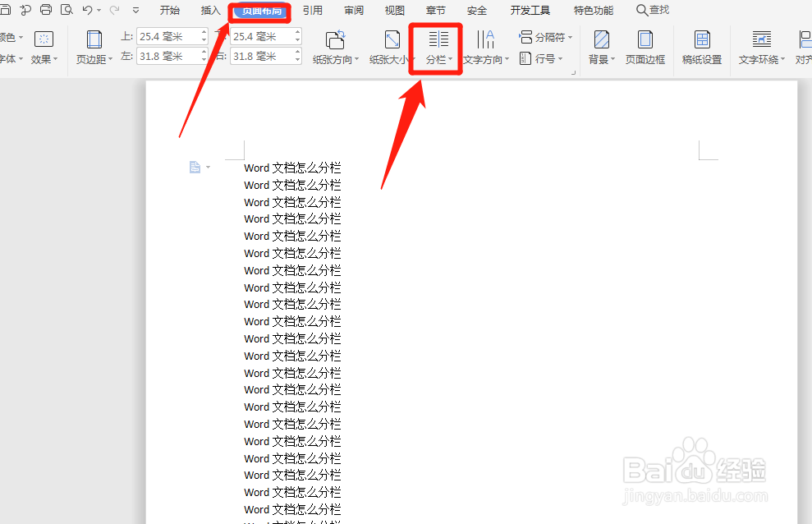Image resolution: width=812 pixels, height=524 pixels.
Task: Click the 查找 search magnifier icon
Action: (x=641, y=10)
